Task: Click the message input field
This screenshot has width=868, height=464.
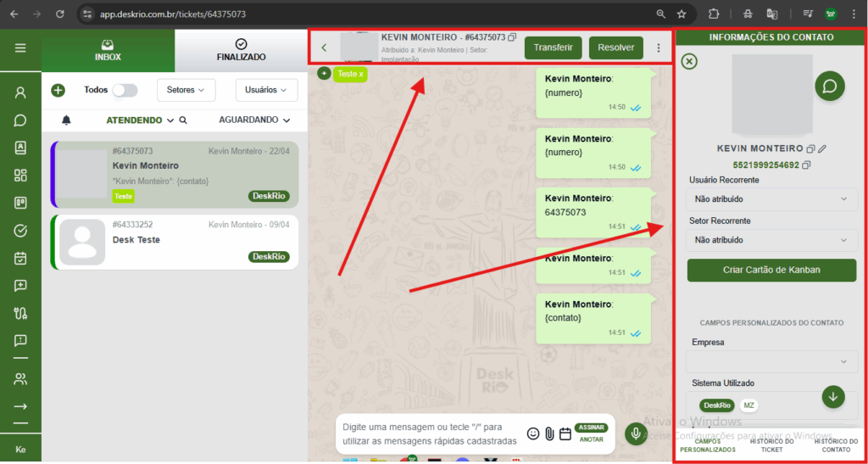Action: click(x=430, y=434)
